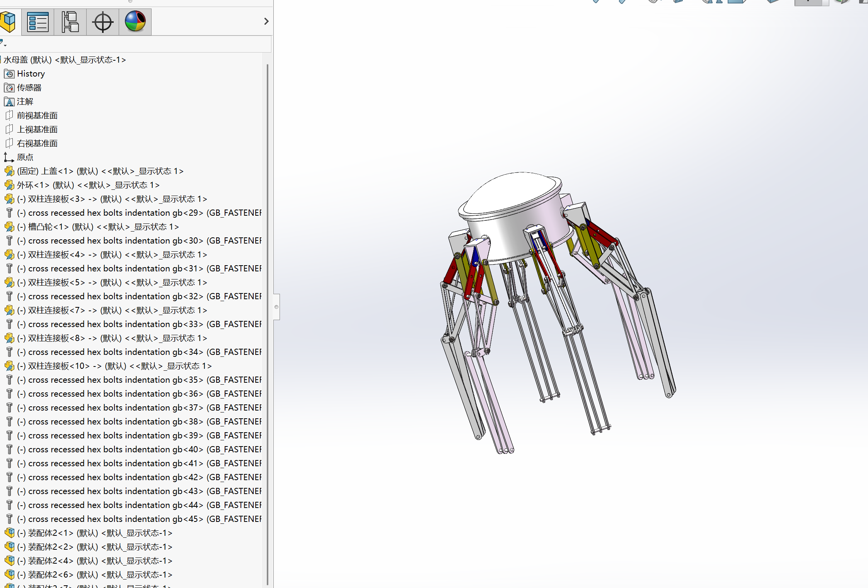Open the DisplayManager color sphere tab

click(x=135, y=22)
